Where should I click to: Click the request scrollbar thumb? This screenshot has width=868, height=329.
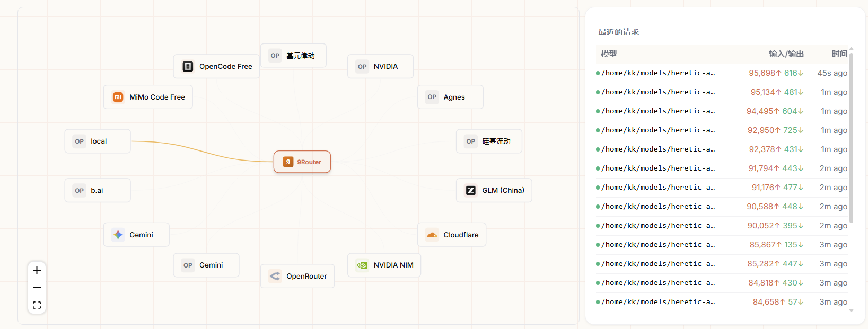[x=852, y=137]
